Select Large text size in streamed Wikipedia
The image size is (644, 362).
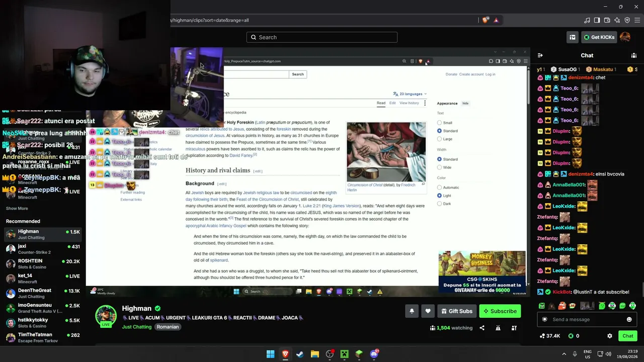[x=439, y=139]
